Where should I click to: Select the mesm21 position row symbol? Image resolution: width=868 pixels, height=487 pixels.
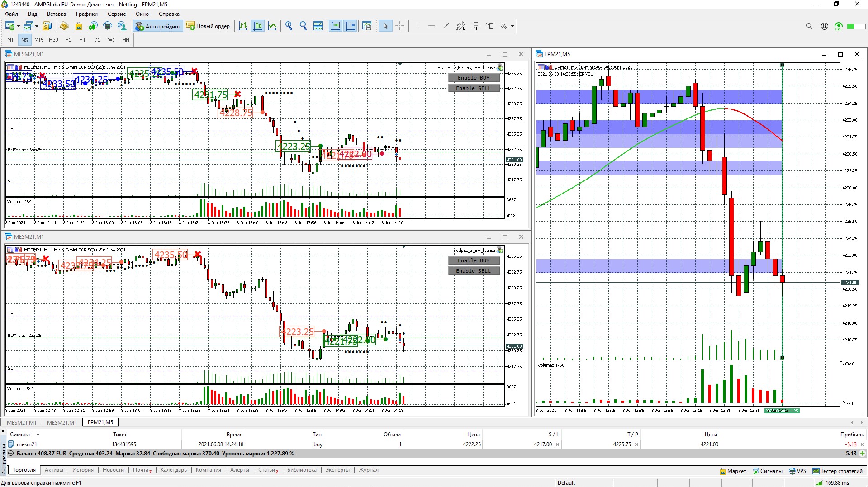point(27,444)
